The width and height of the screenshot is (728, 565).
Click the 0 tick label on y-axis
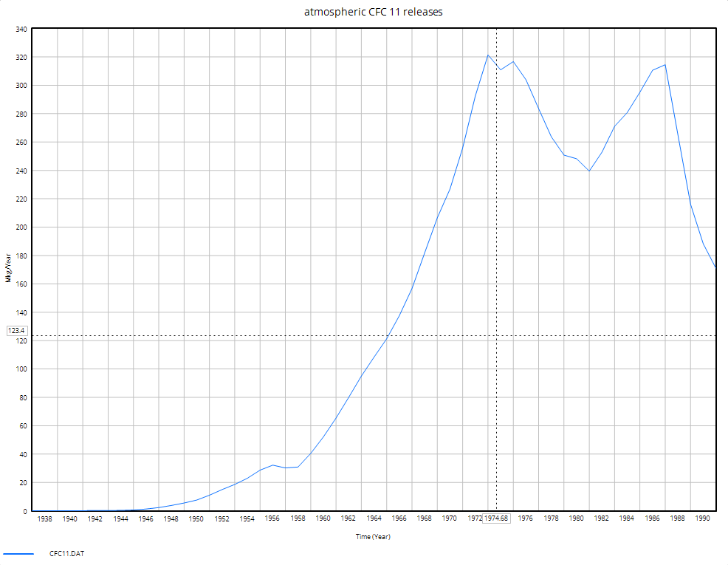[x=25, y=510]
